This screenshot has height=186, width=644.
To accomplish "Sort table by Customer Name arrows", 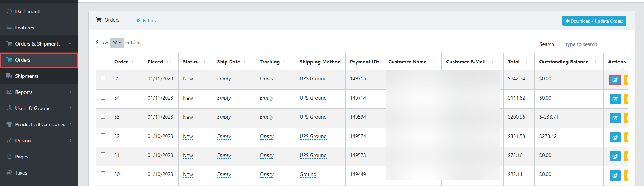I will pyautogui.click(x=432, y=62).
